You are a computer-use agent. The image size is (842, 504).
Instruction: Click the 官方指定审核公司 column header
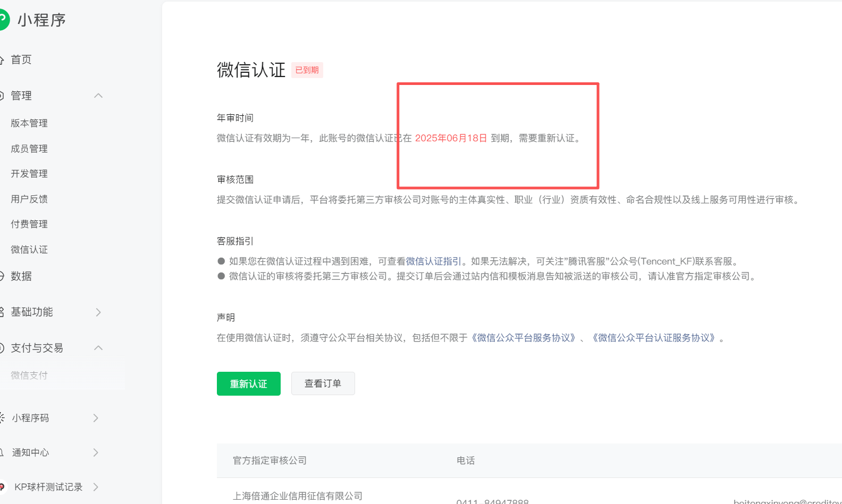point(270,460)
